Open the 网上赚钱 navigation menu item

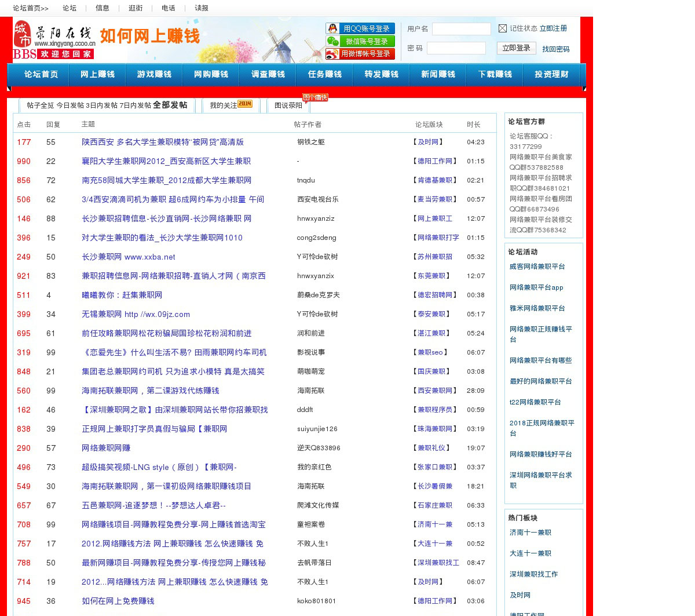[97, 75]
